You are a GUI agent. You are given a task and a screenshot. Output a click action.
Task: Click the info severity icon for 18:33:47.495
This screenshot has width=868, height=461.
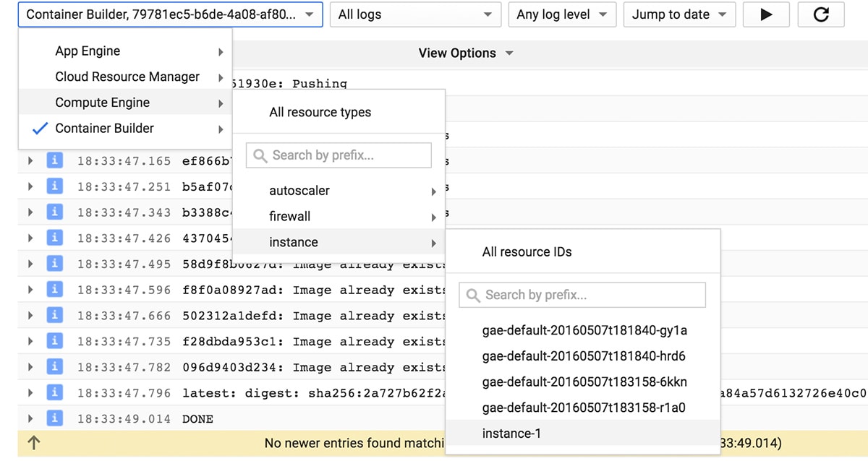click(54, 264)
